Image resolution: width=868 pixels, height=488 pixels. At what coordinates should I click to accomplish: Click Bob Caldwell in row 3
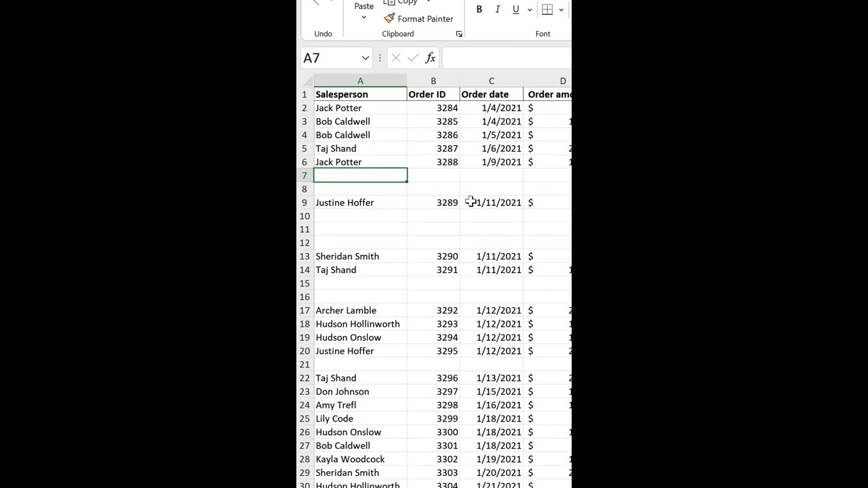[x=342, y=122]
